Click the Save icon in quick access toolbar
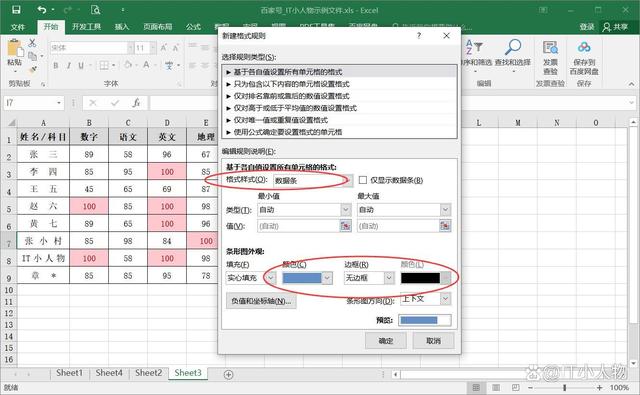This screenshot has height=395, width=640. click(16, 10)
